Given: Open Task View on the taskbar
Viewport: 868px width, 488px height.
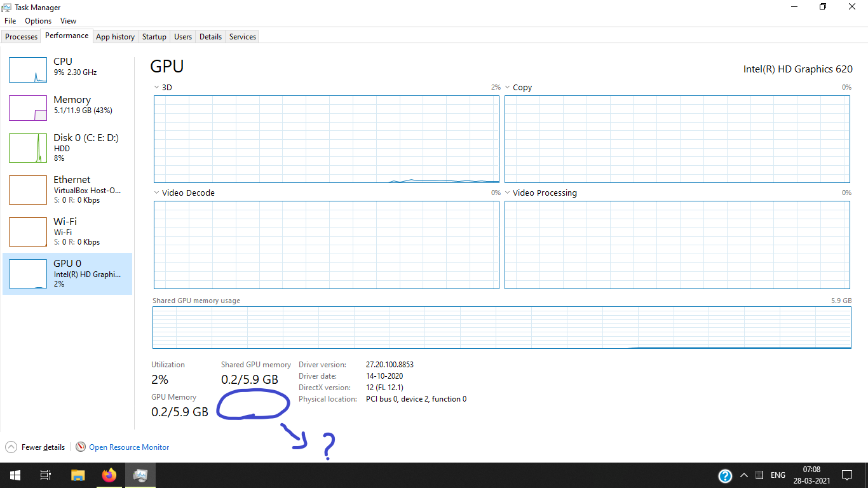Looking at the screenshot, I should tap(45, 475).
